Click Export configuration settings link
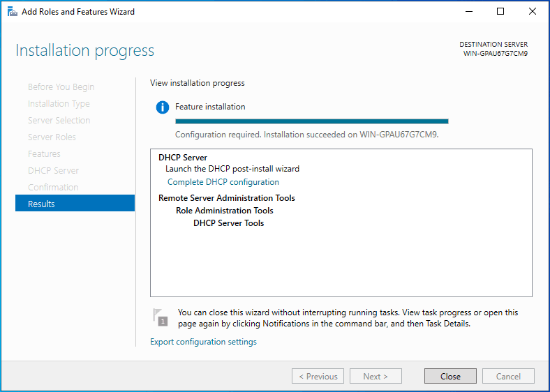The width and height of the screenshot is (550, 392). pyautogui.click(x=203, y=342)
